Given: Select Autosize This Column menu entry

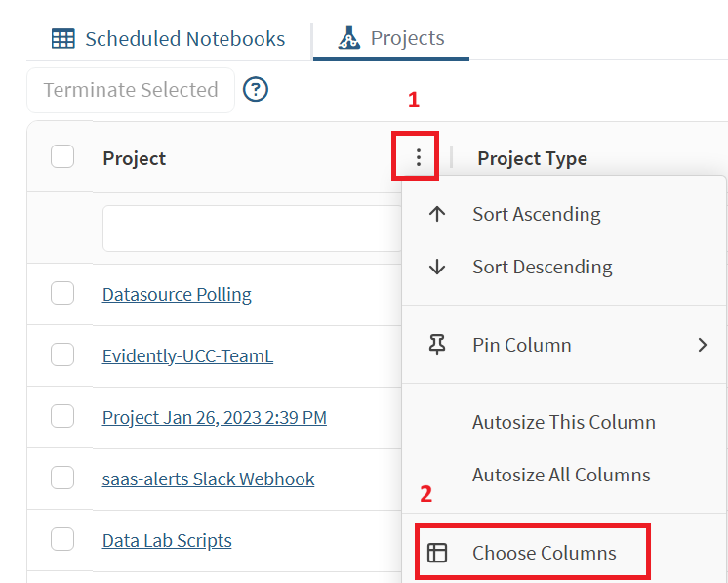Looking at the screenshot, I should tap(563, 422).
